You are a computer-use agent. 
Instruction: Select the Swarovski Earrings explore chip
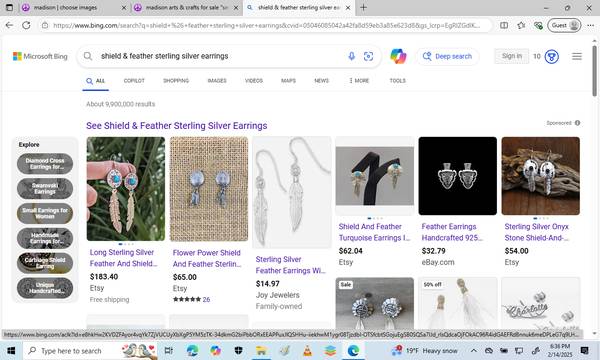(45, 188)
